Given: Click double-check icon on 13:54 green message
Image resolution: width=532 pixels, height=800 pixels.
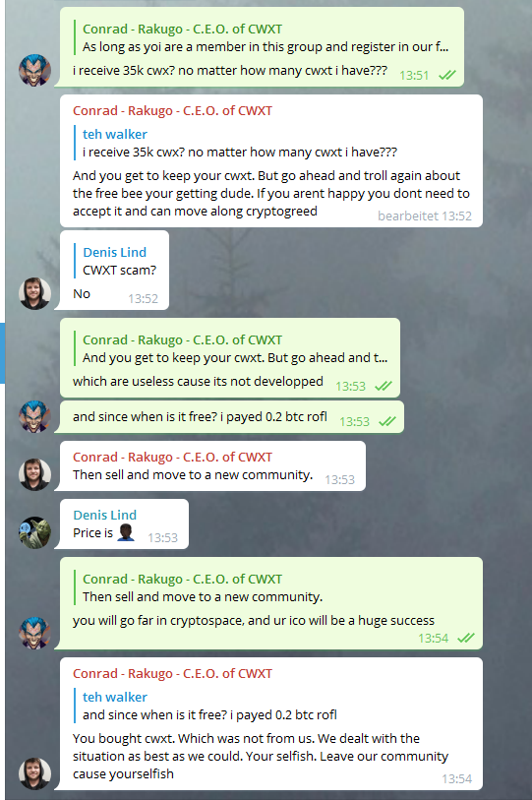Looking at the screenshot, I should coord(466,639).
